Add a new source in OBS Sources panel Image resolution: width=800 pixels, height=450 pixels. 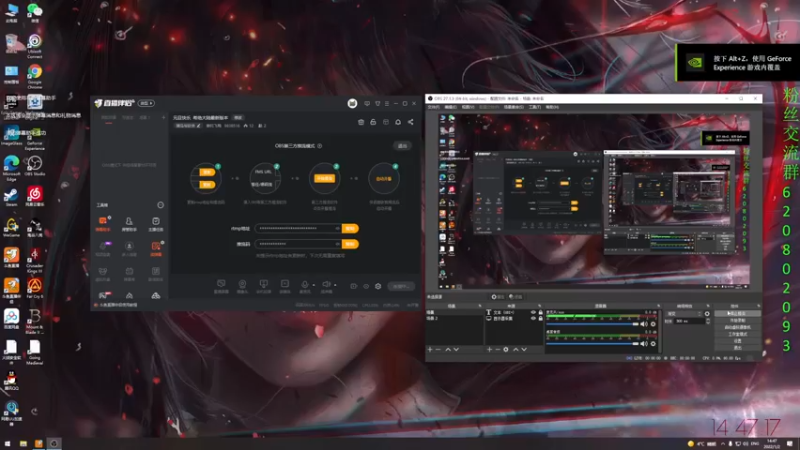489,349
